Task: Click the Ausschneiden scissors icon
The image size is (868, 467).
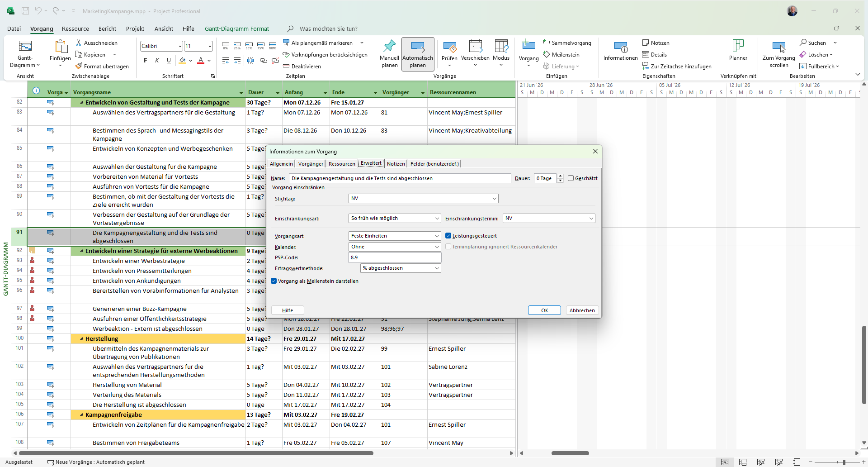Action: (x=79, y=43)
